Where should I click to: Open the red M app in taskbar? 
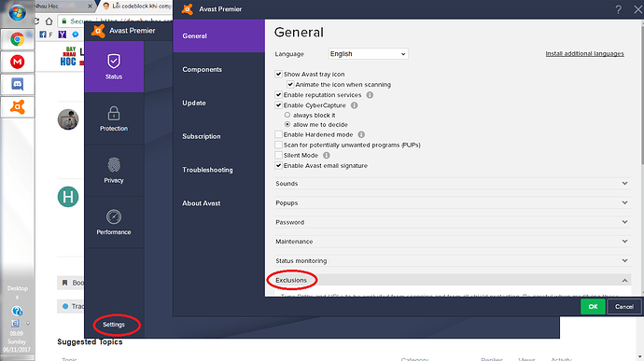(17, 62)
